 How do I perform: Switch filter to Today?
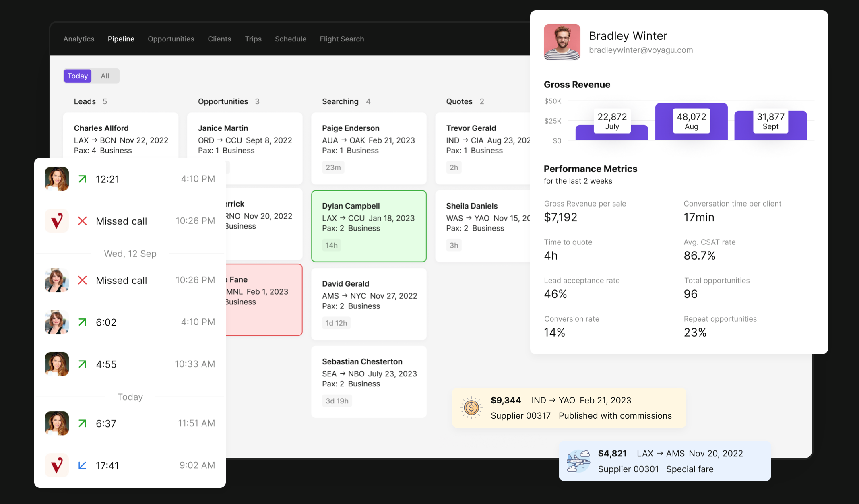[x=78, y=76]
